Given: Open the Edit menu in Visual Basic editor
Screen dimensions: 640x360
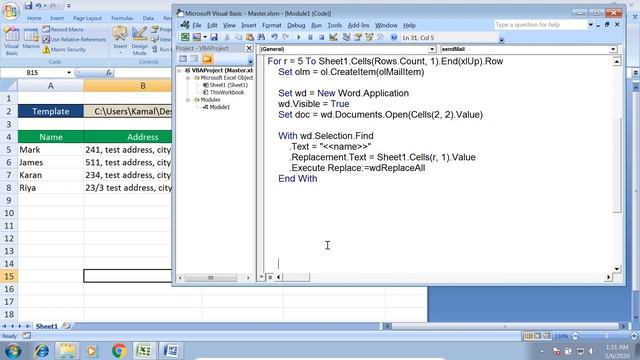Looking at the screenshot, I should tap(212, 25).
